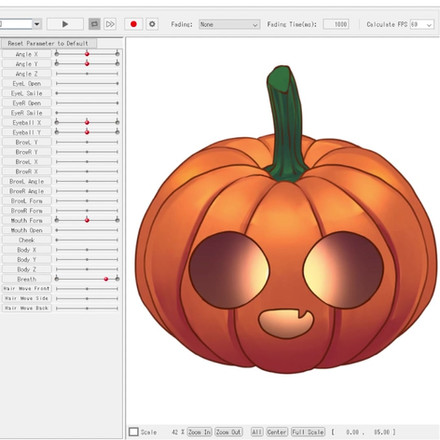The width and height of the screenshot is (440, 440).
Task: Select the Breath parameter label
Action: [27, 279]
